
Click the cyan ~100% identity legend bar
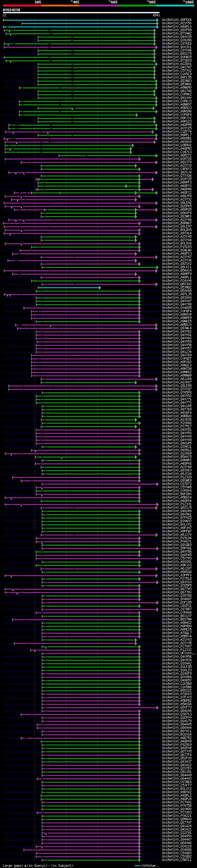pyautogui.click(x=175, y=6)
